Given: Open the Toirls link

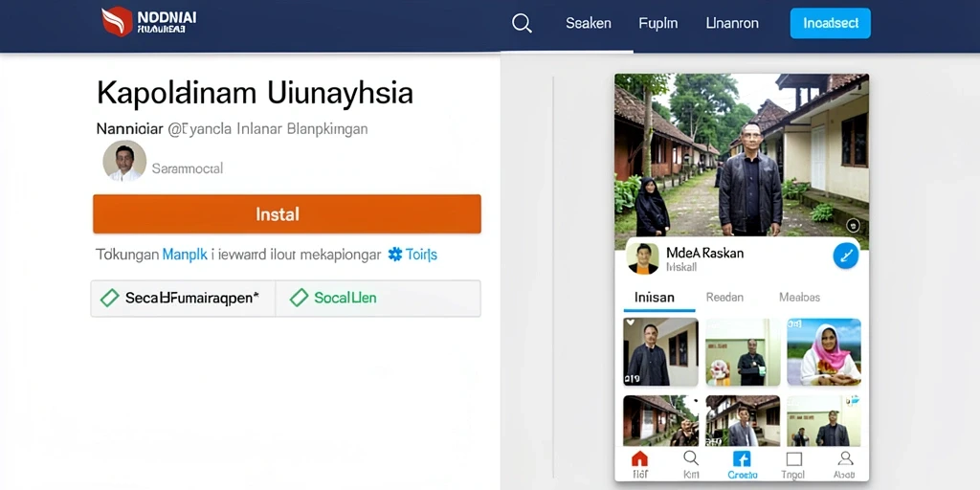Looking at the screenshot, I should point(421,255).
